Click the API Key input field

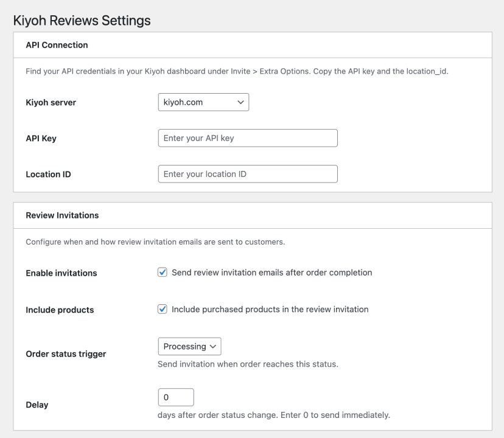click(x=247, y=138)
